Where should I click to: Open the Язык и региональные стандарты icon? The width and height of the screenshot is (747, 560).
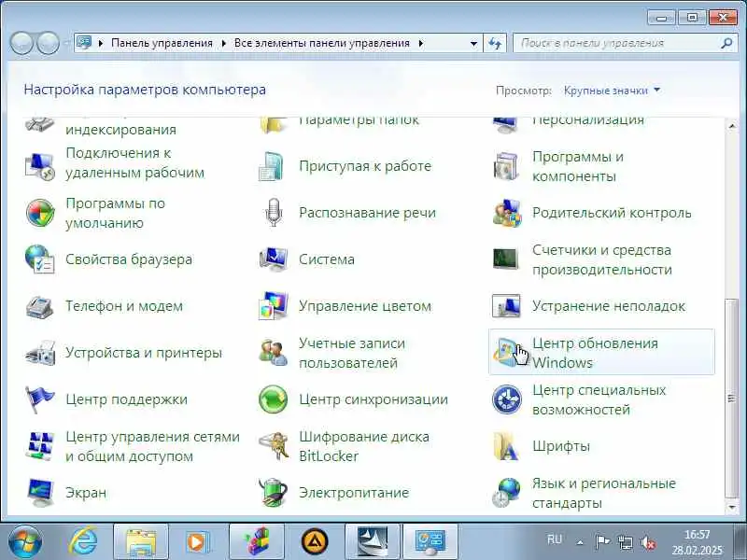(506, 493)
